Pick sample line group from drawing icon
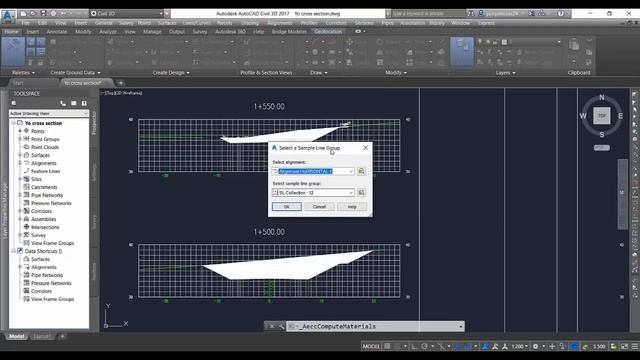This screenshot has height=360, width=640. click(361, 193)
